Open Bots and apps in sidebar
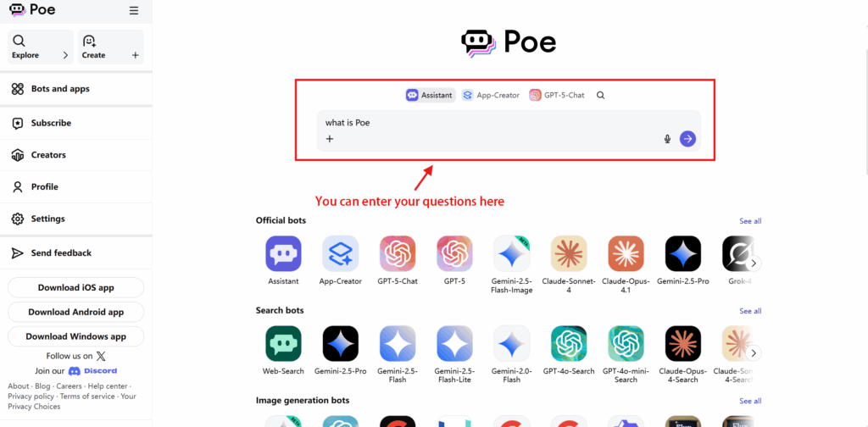 (75, 88)
